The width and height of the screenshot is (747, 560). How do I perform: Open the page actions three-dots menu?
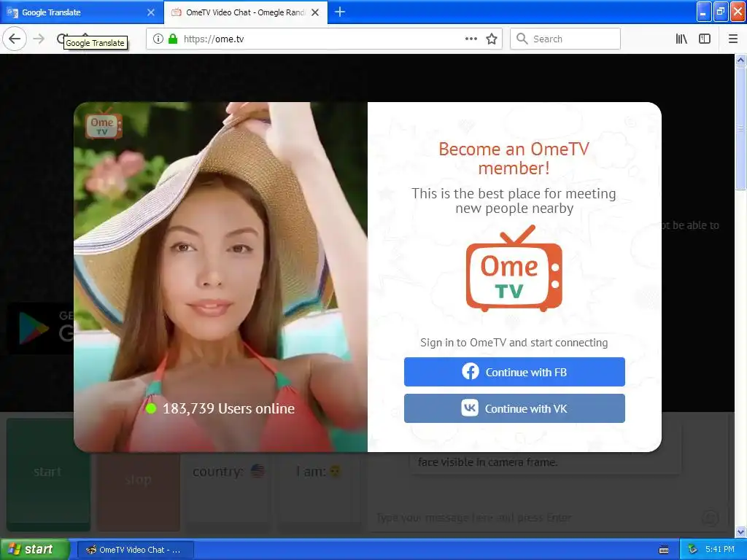tap(471, 39)
